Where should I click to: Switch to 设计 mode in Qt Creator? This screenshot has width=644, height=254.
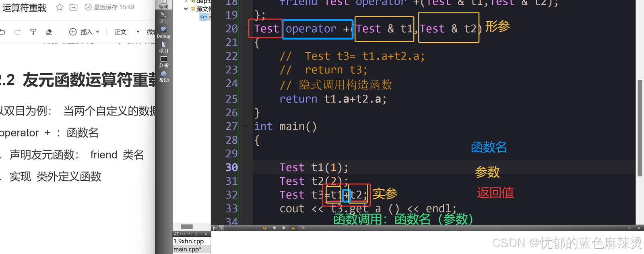(x=164, y=18)
